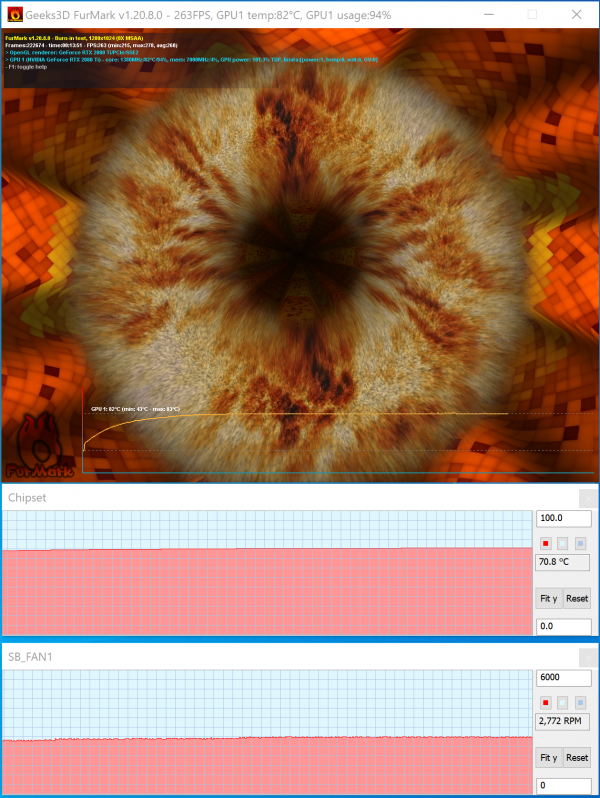Click the Chipset panel title
Viewport: 600px width, 798px height.
click(27, 498)
